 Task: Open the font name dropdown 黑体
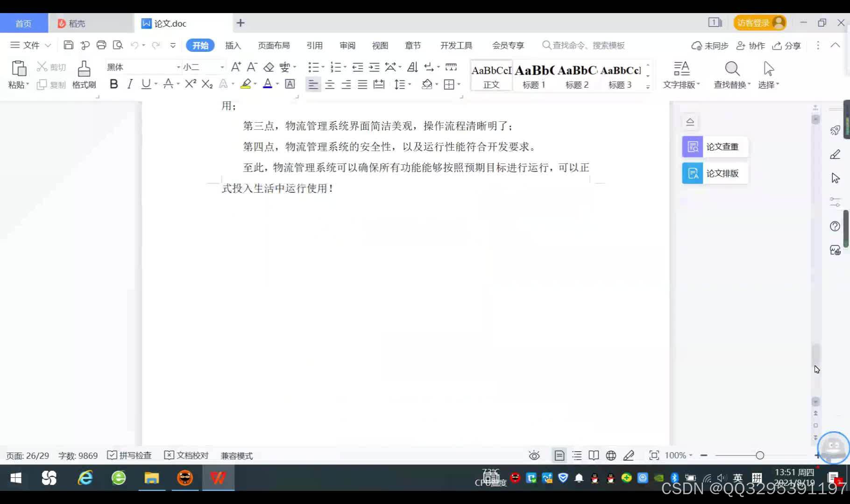point(178,67)
